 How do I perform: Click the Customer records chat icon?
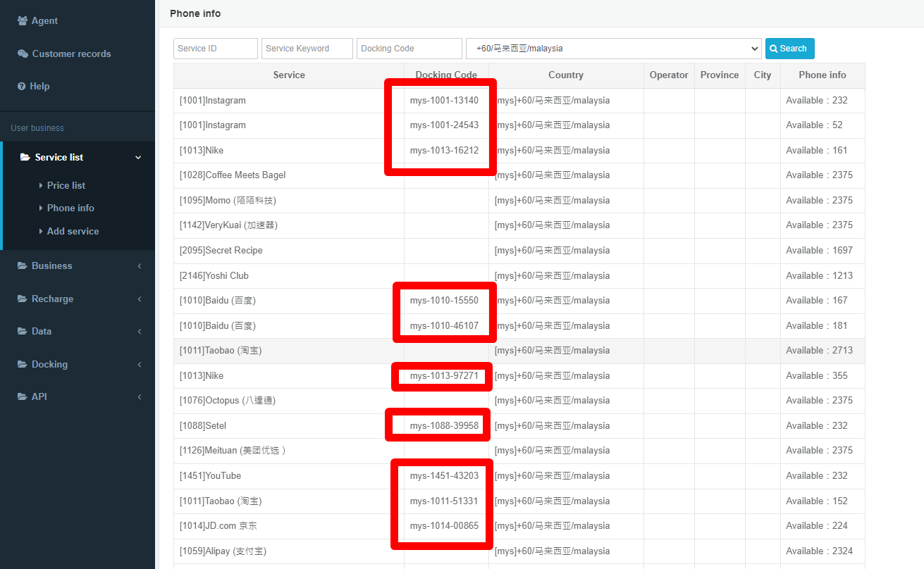coord(23,54)
